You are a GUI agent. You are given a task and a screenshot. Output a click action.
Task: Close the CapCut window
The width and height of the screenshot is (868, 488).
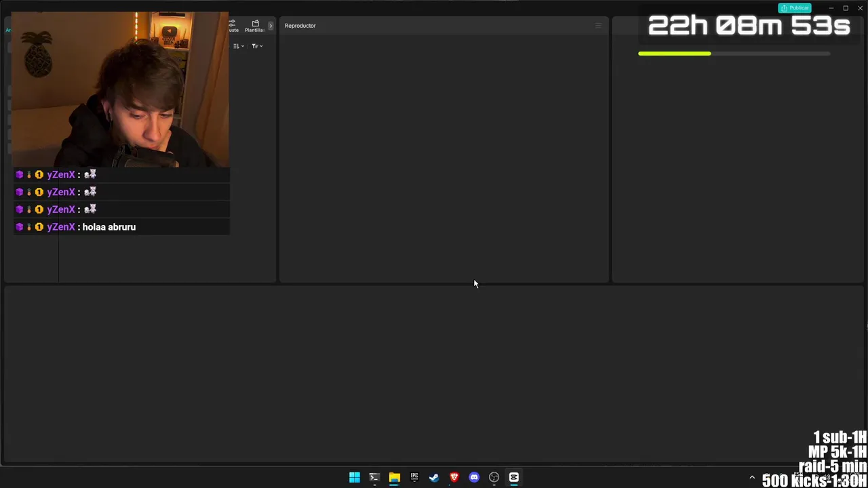point(861,8)
